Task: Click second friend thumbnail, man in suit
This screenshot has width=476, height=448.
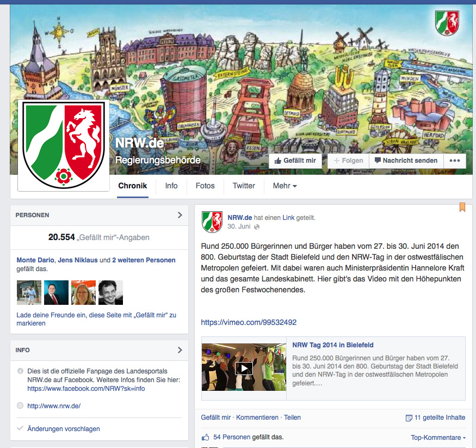Action: click(56, 292)
